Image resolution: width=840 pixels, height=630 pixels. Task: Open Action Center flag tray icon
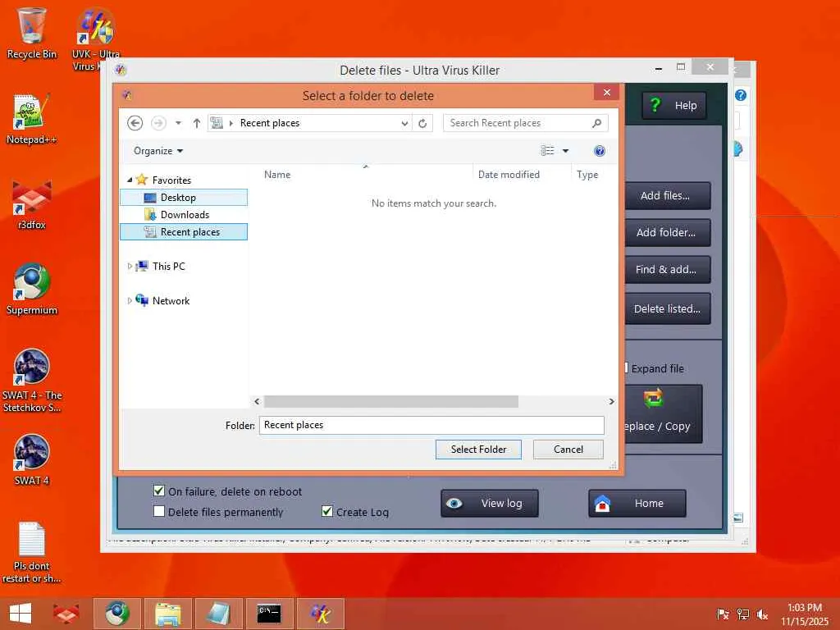coord(723,614)
